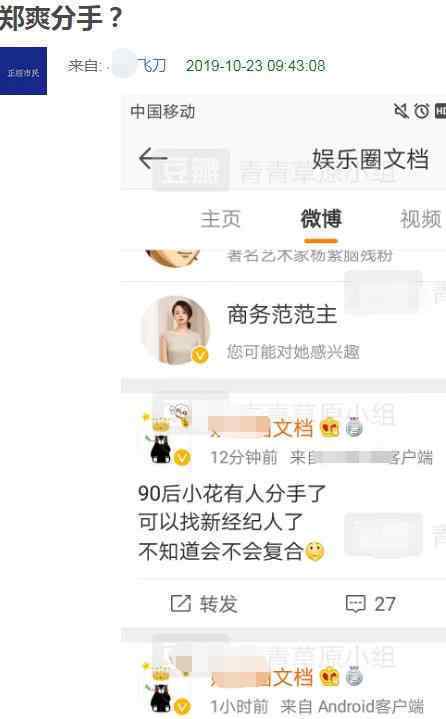The image size is (446, 719).
Task: Click the muted sound status icon
Action: [401, 110]
